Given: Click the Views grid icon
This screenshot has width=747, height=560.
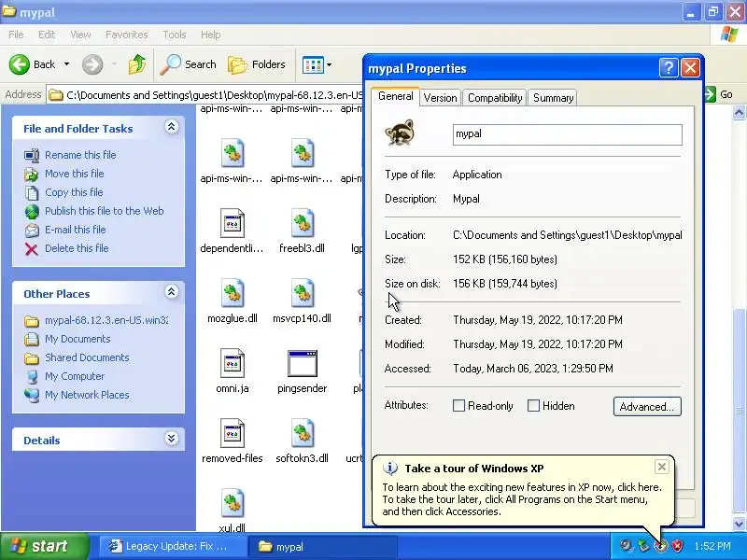Looking at the screenshot, I should coord(313,64).
